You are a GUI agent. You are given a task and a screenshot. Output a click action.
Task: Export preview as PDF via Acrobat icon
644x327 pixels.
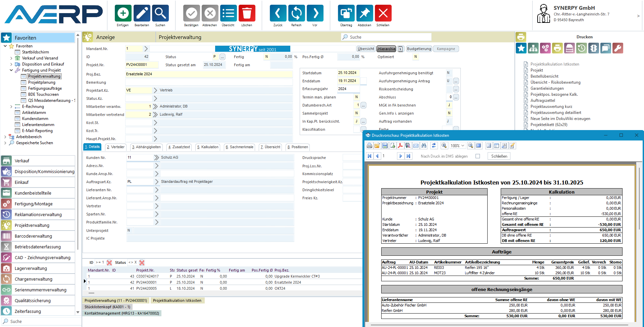[400, 146]
